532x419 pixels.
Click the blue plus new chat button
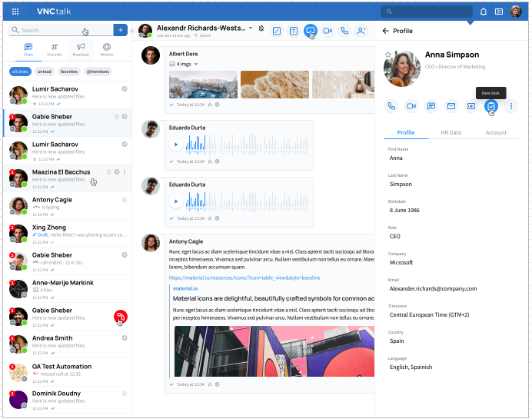tap(121, 30)
